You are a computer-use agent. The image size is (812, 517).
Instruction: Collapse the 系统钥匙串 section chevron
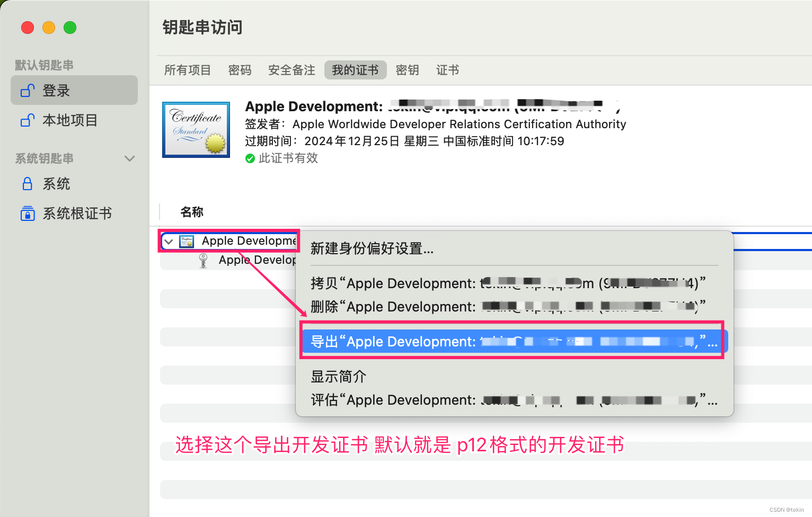(x=129, y=158)
